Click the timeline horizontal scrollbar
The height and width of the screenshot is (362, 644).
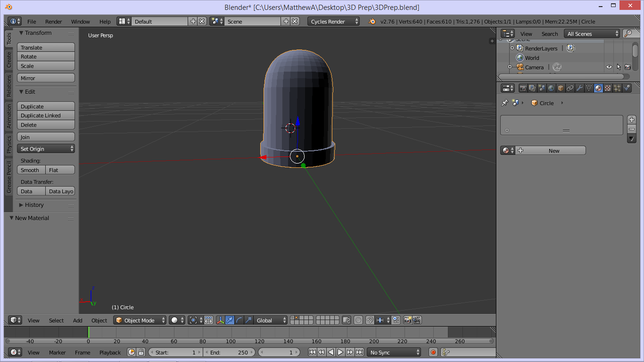click(x=249, y=341)
